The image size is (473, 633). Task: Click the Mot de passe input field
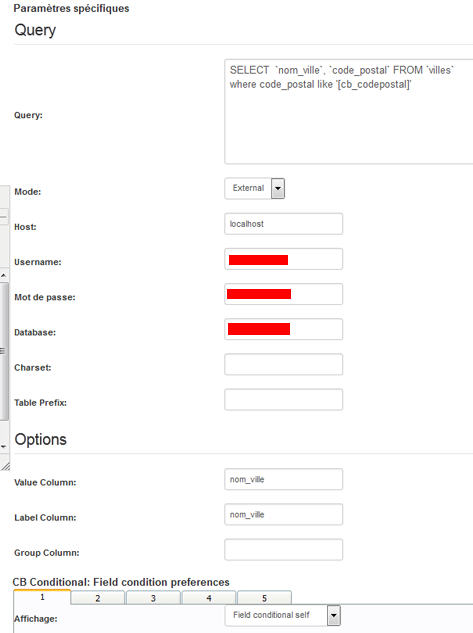click(x=284, y=294)
